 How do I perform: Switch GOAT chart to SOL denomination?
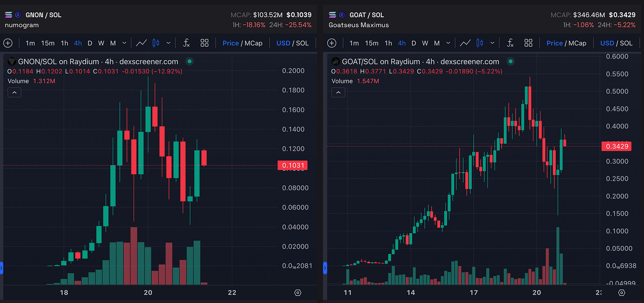626,43
